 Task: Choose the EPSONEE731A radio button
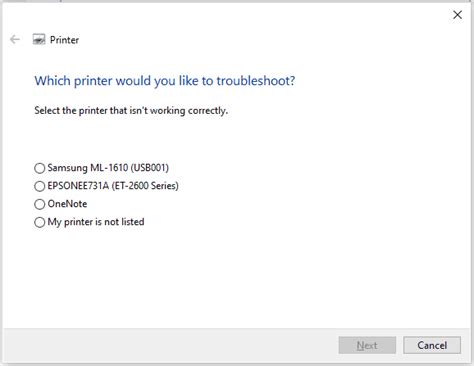(x=40, y=186)
